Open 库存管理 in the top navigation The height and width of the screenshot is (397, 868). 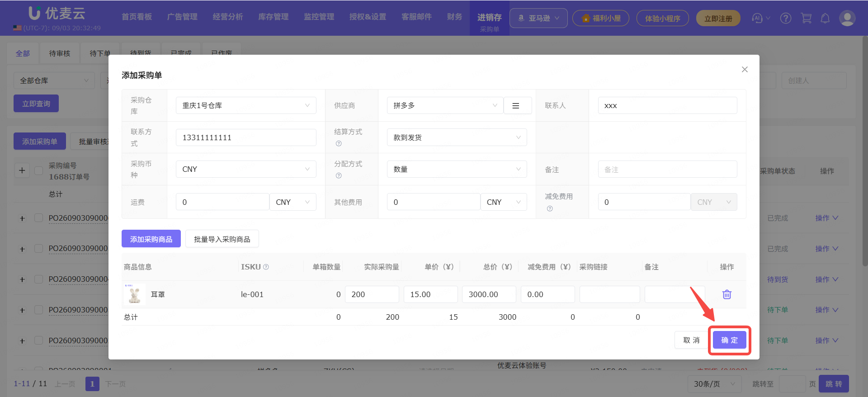(x=274, y=17)
